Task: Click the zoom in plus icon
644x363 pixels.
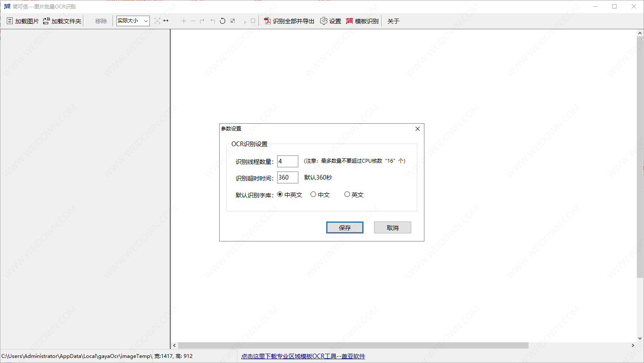Action: click(x=184, y=21)
